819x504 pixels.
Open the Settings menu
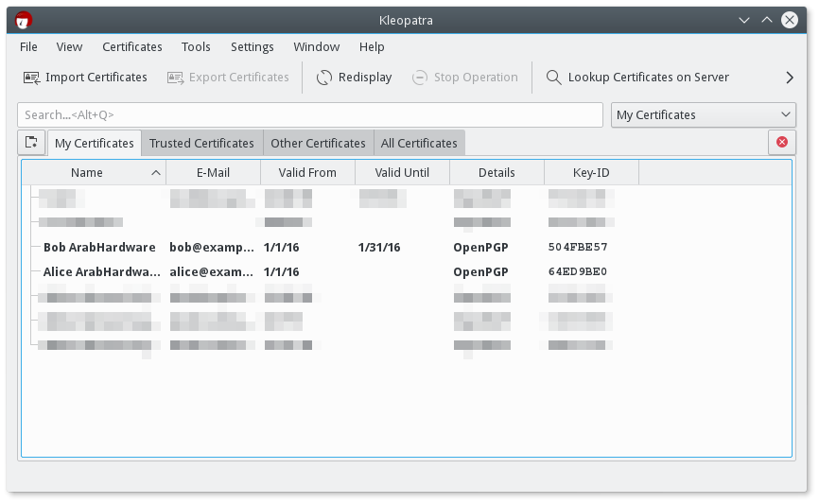tap(253, 47)
